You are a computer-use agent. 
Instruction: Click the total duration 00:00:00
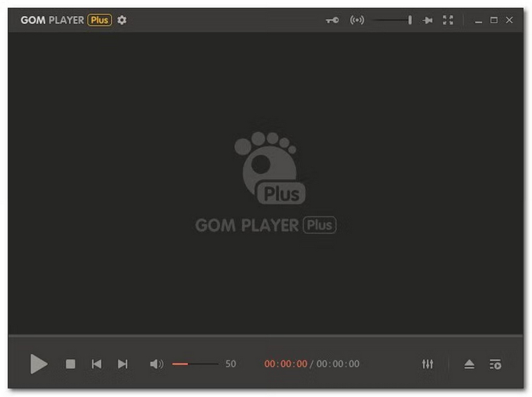click(338, 364)
